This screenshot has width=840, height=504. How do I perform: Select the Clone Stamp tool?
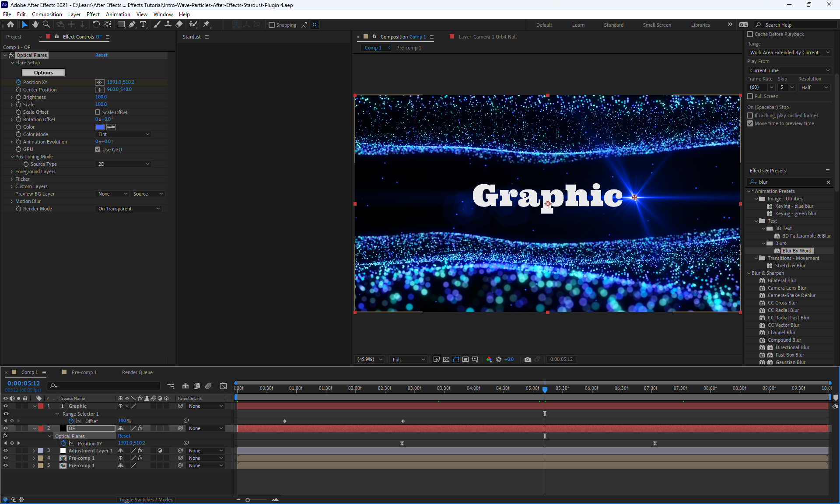(168, 24)
